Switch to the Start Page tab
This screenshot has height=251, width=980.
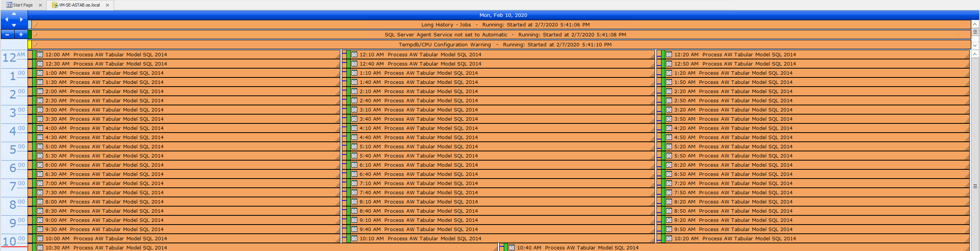(23, 5)
